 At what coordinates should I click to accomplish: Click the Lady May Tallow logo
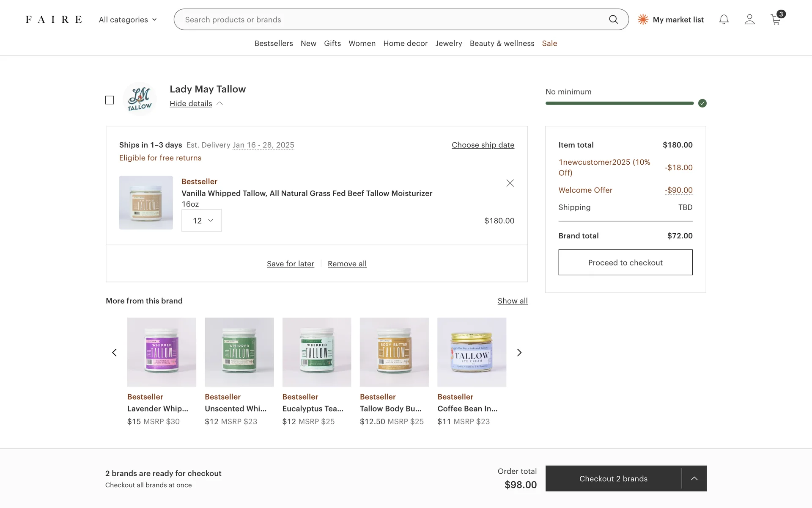point(140,99)
